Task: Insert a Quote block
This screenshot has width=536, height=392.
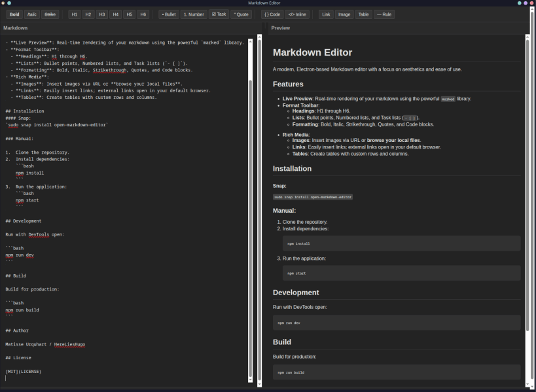Action: [241, 14]
